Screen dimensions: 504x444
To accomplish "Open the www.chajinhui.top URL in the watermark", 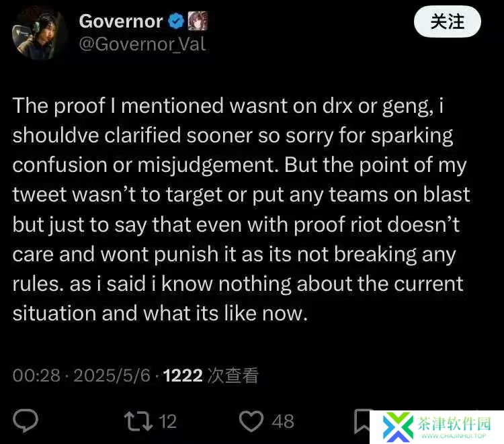I will click(454, 436).
